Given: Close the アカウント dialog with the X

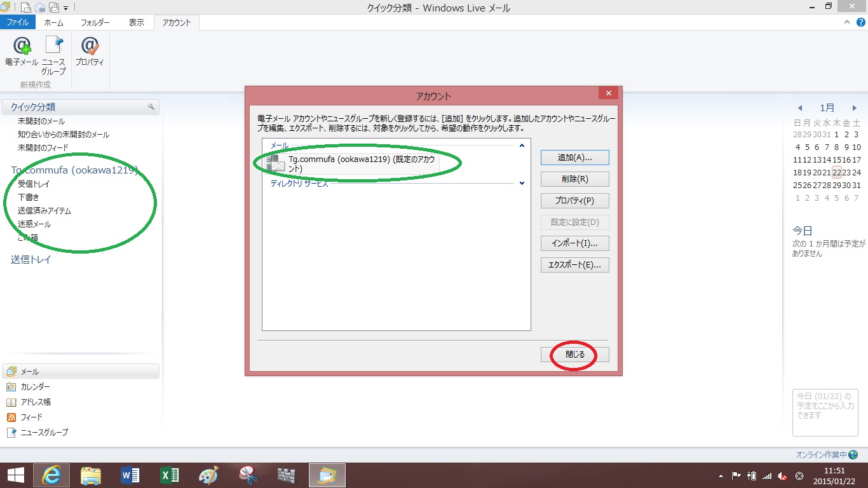Looking at the screenshot, I should 608,93.
